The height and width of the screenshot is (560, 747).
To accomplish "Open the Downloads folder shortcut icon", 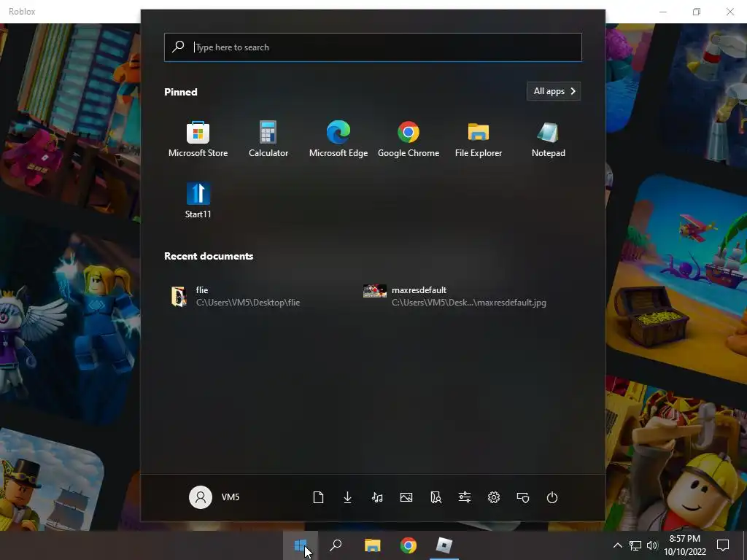I will (348, 497).
